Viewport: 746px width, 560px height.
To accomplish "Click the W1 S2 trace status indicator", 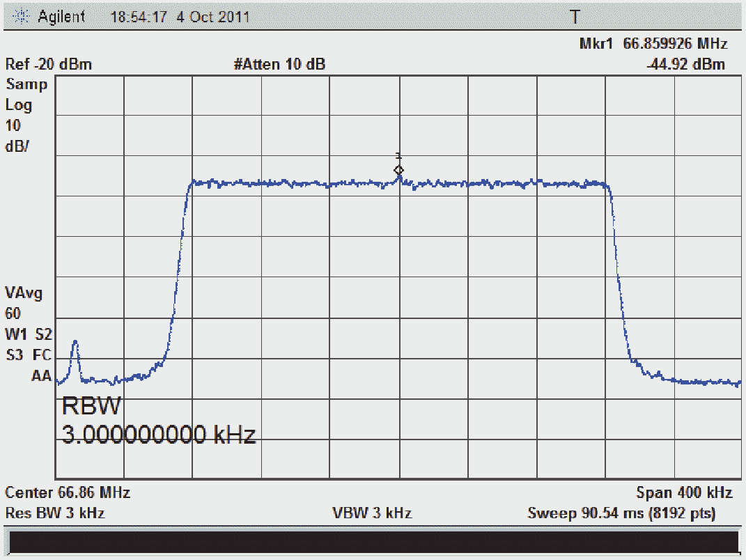I will point(29,334).
